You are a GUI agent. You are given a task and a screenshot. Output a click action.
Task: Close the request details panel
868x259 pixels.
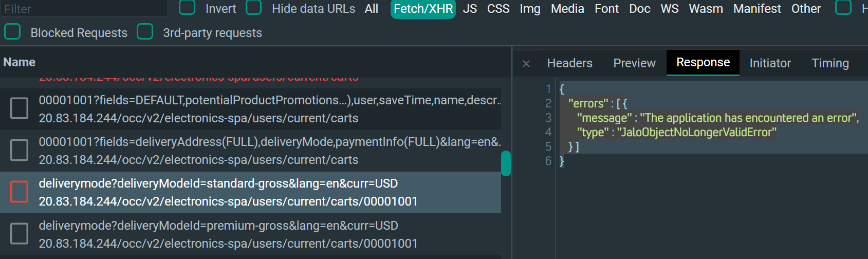[526, 64]
